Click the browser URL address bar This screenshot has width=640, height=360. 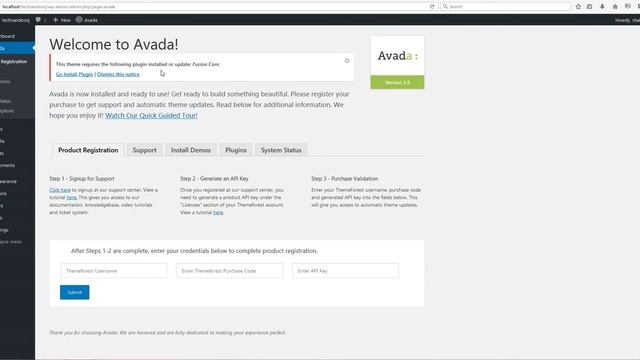(x=214, y=7)
